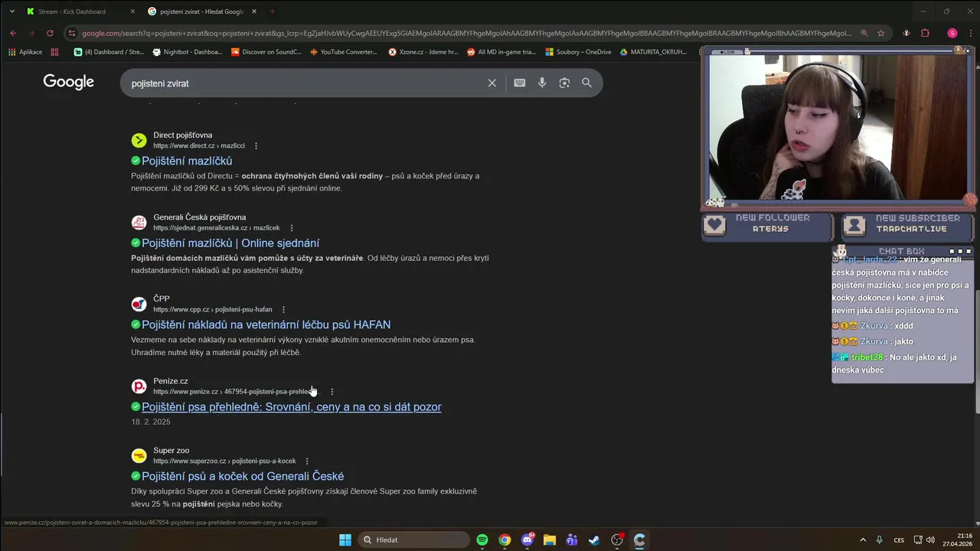This screenshot has width=980, height=551.
Task: Open the browser extensions puzzle icon
Action: coord(925,33)
